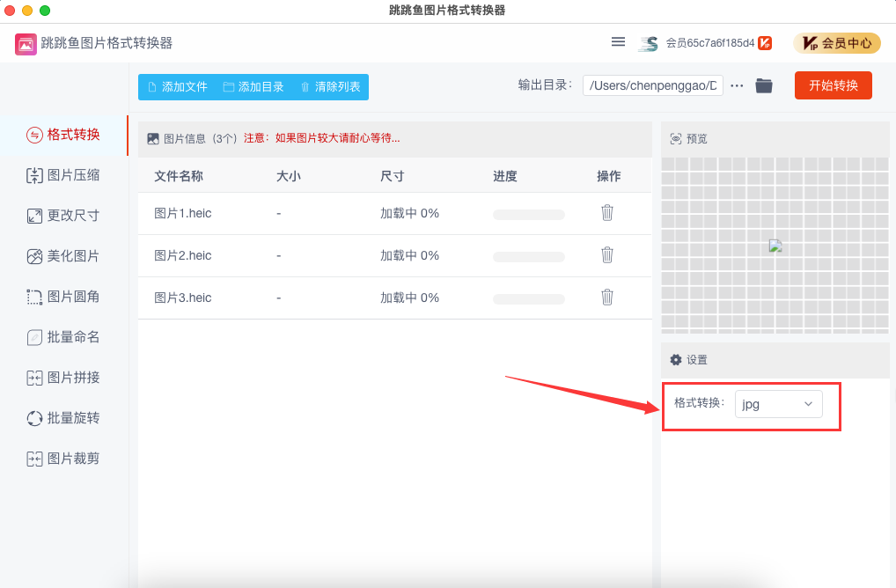Click the hamburger menu icon
The width and height of the screenshot is (896, 588).
(x=618, y=42)
